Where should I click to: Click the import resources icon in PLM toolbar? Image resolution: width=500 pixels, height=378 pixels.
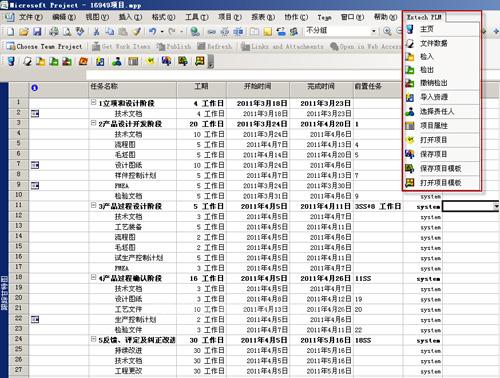[x=100, y=61]
